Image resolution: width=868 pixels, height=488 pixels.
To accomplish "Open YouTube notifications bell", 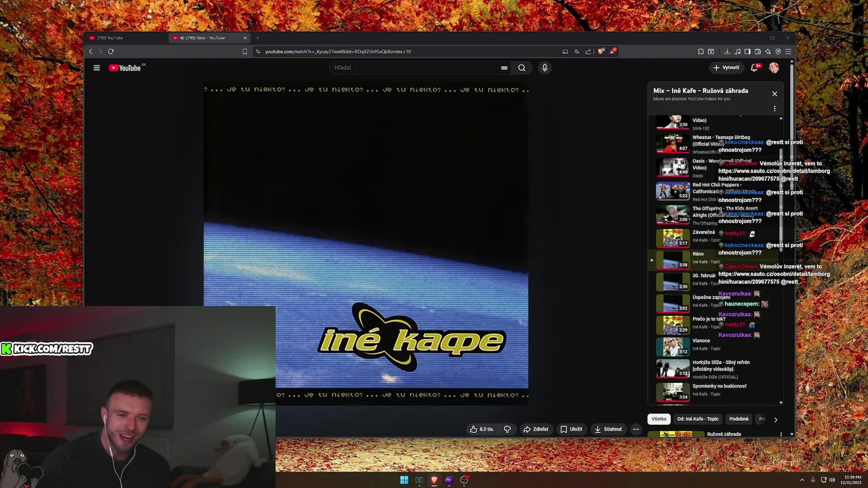I will coord(755,68).
